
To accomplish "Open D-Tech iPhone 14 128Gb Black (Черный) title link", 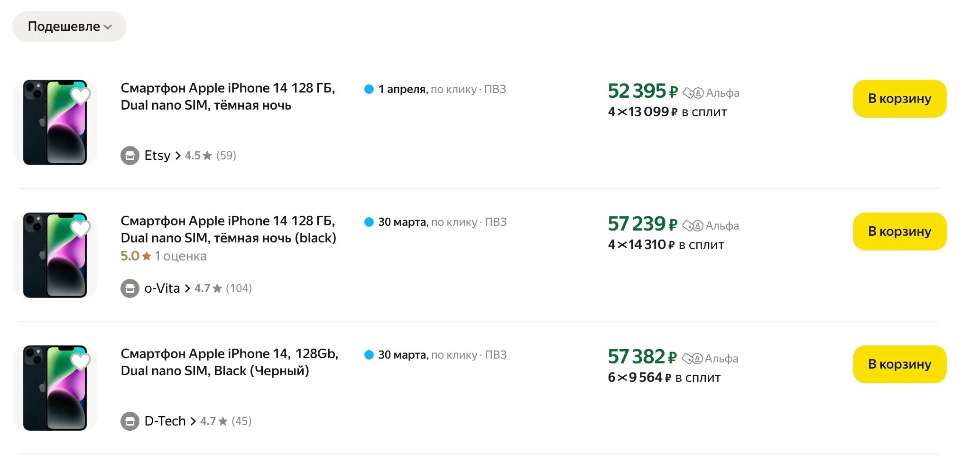I will tap(229, 362).
